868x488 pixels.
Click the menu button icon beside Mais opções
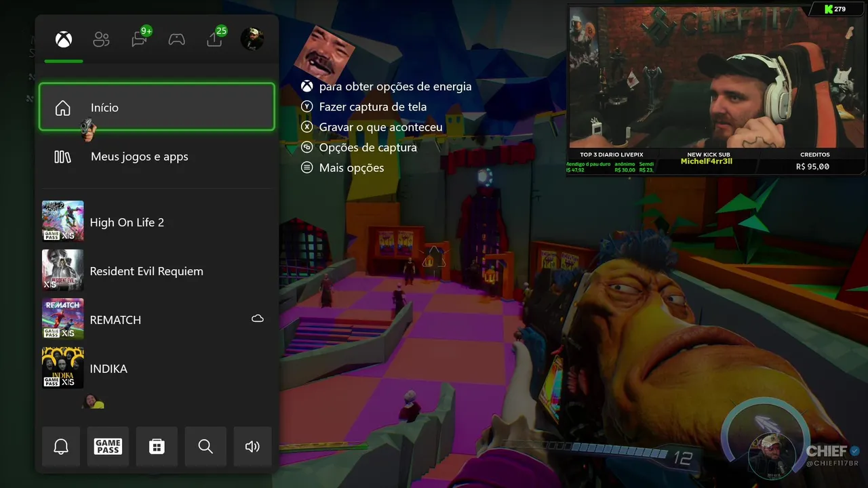click(x=307, y=167)
